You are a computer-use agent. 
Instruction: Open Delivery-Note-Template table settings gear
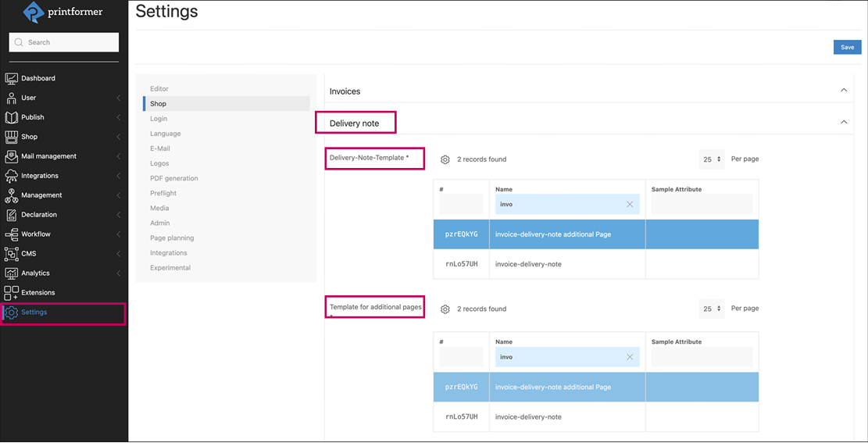click(445, 159)
